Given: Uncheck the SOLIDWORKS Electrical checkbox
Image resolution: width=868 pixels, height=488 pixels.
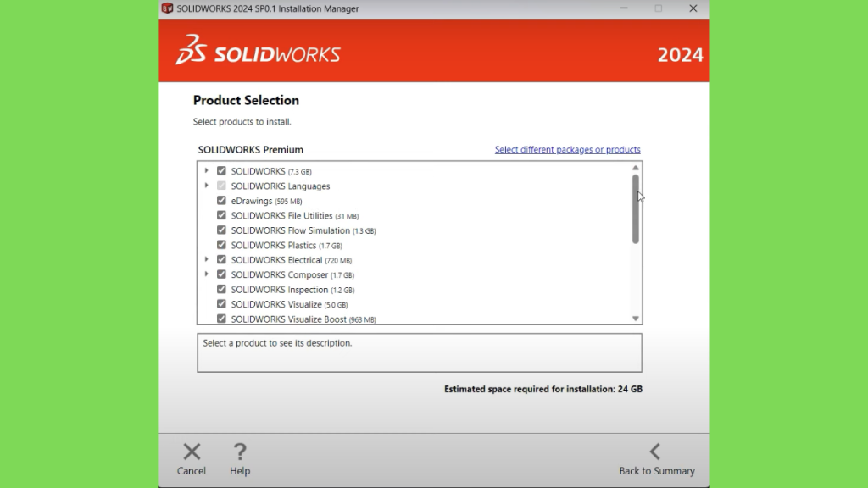Looking at the screenshot, I should coord(221,259).
